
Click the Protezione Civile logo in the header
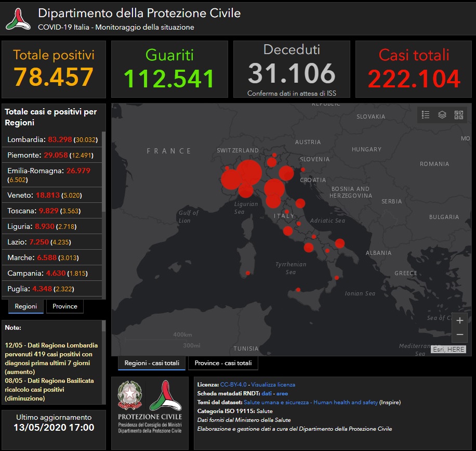tap(18, 19)
